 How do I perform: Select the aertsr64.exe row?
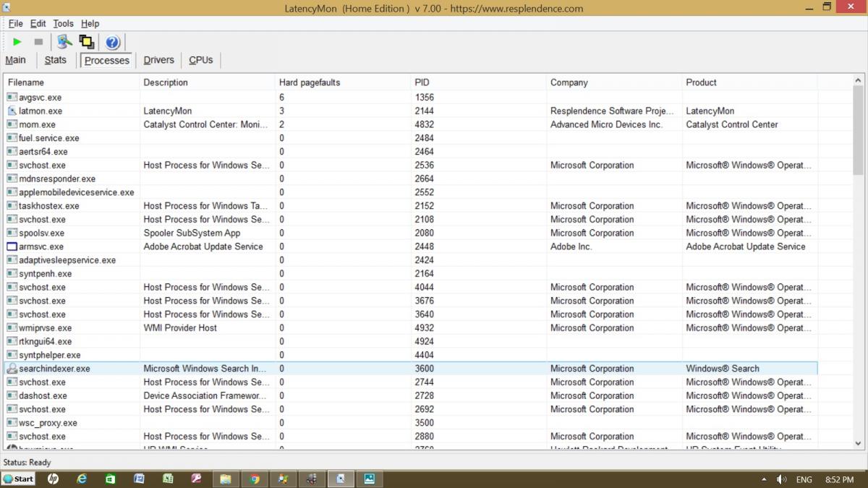coord(411,152)
